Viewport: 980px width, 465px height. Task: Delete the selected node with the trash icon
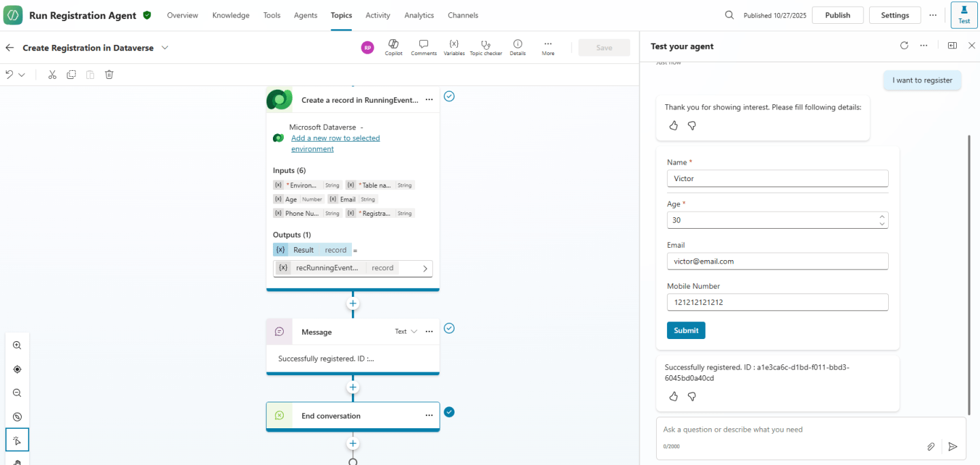(109, 74)
